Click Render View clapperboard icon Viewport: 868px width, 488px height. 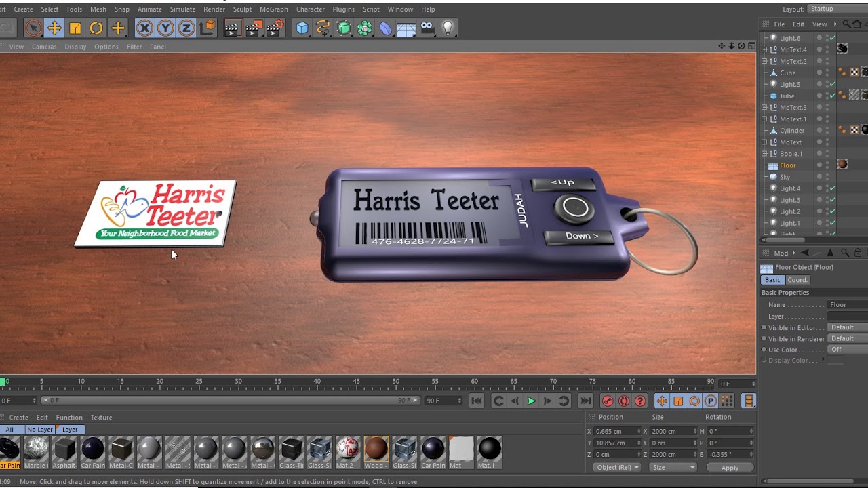[x=232, y=28]
